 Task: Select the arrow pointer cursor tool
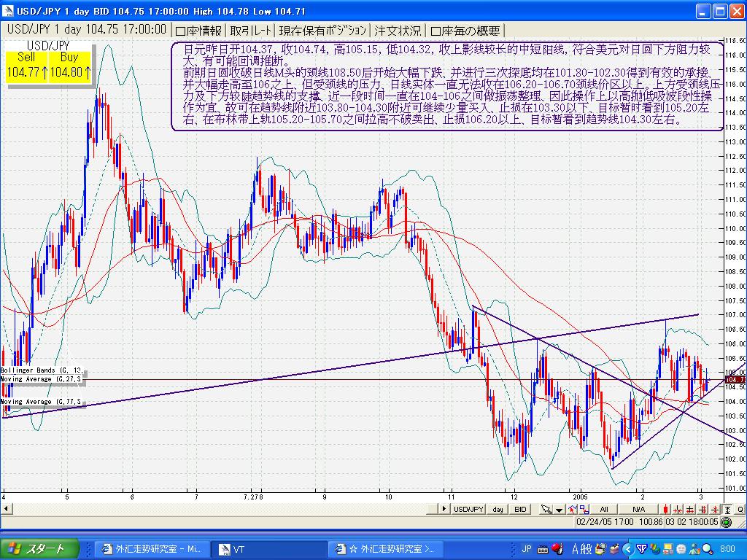tap(546, 510)
